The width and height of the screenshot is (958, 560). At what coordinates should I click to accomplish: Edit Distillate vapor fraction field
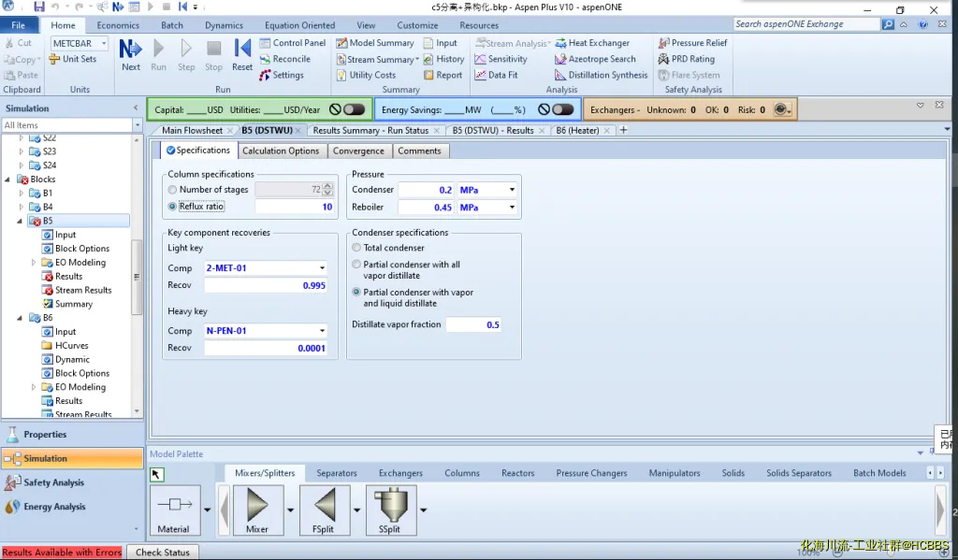(474, 325)
